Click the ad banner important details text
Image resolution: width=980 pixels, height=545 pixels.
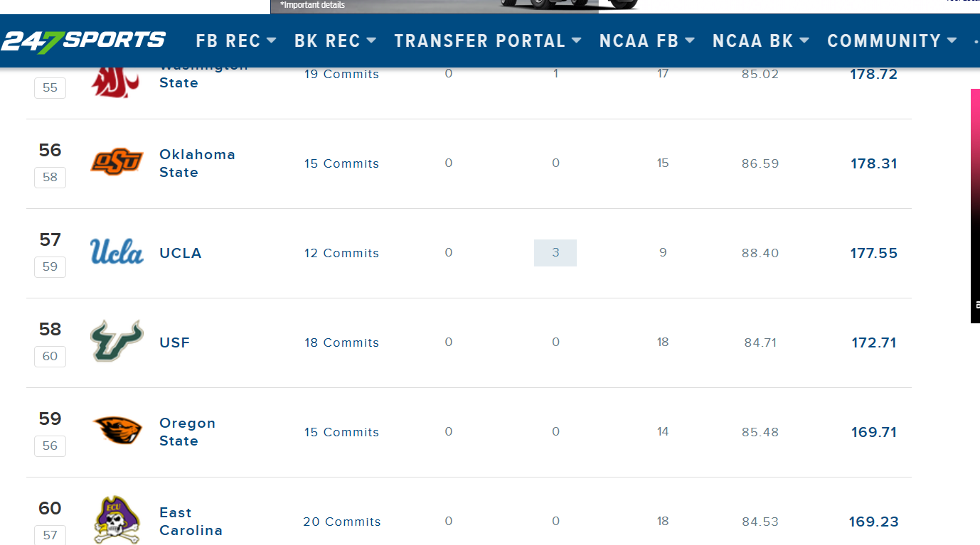pyautogui.click(x=313, y=5)
